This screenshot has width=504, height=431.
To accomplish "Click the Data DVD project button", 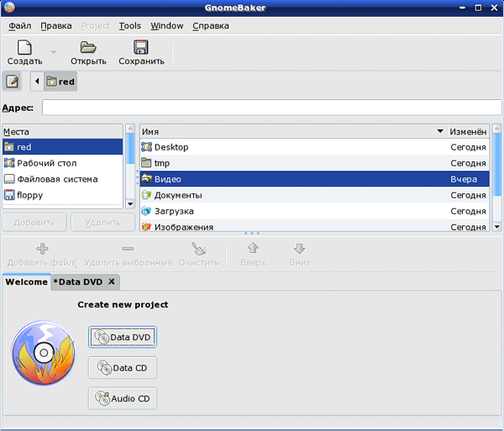I will [123, 337].
